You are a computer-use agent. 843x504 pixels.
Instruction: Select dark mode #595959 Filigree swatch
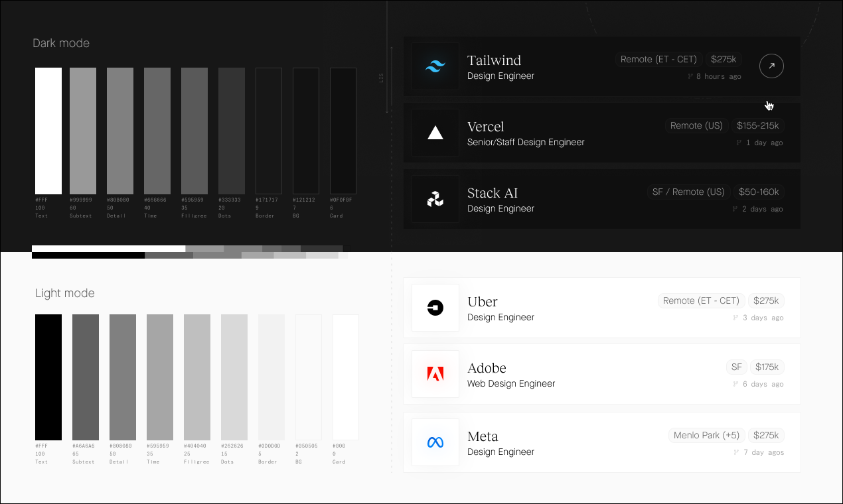194,131
